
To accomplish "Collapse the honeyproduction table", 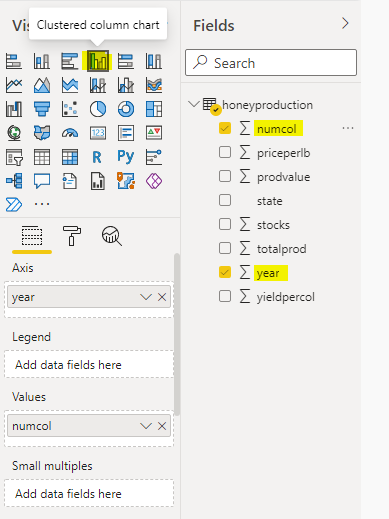I will coord(194,104).
